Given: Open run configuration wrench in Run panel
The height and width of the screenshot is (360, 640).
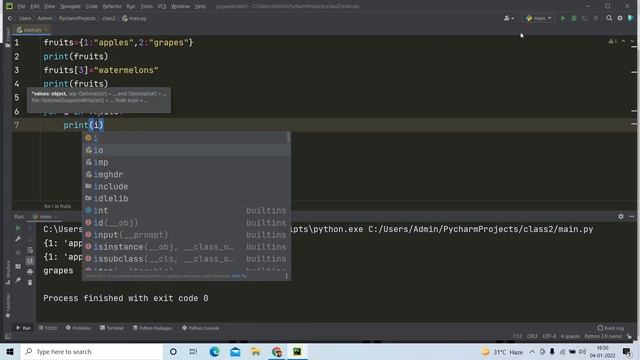Looking at the screenshot, I should click(18, 239).
